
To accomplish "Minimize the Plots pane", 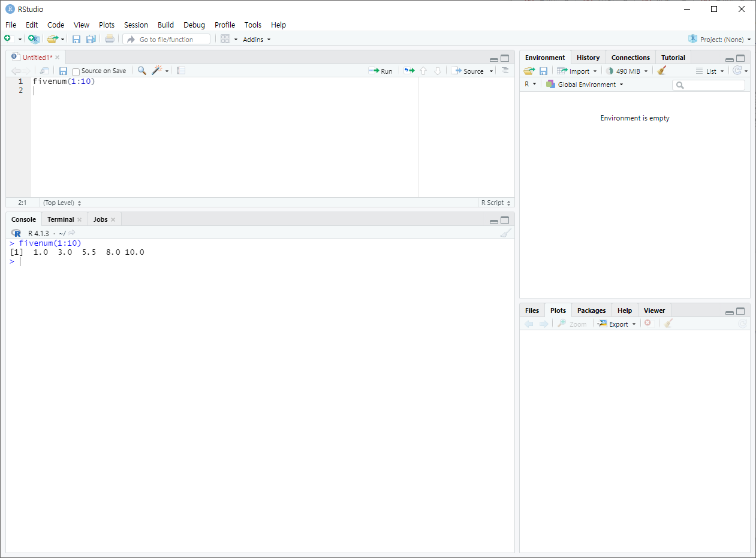I will click(729, 312).
